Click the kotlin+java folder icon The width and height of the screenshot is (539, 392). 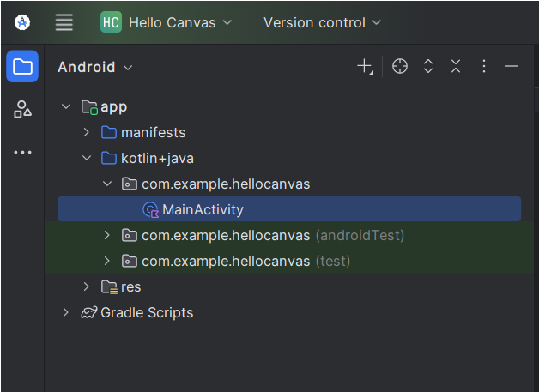[x=109, y=158]
